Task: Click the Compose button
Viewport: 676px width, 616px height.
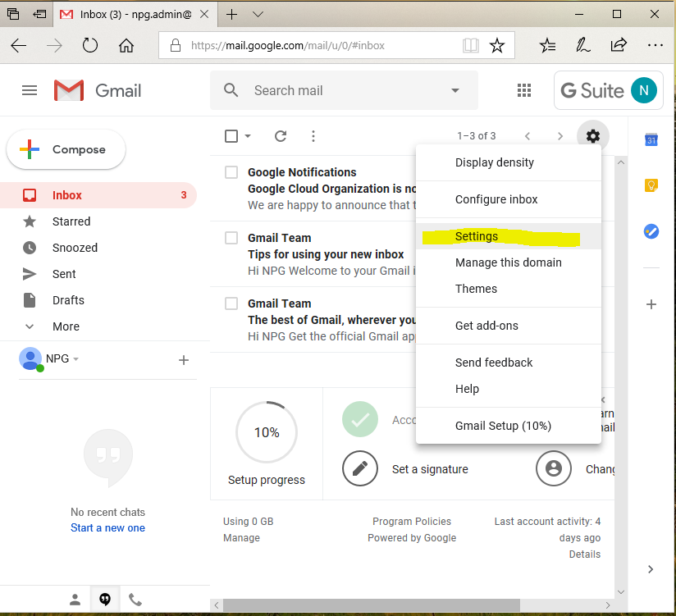Action: (x=66, y=149)
